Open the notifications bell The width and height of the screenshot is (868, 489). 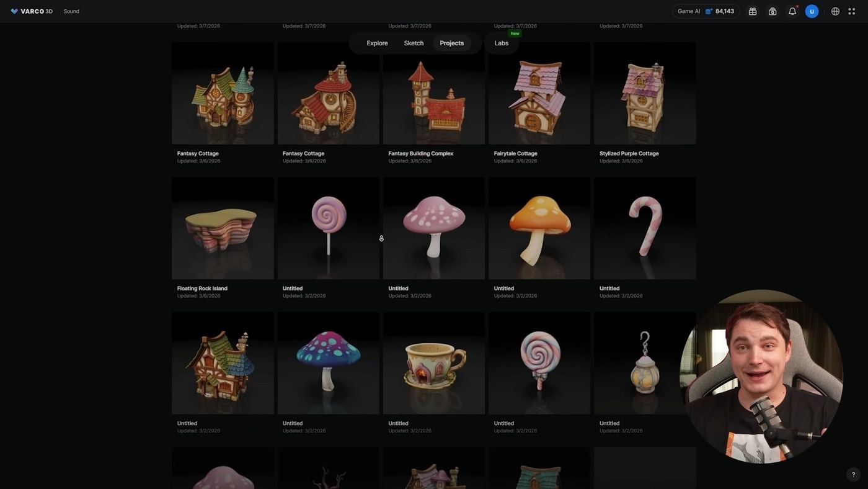coord(792,11)
